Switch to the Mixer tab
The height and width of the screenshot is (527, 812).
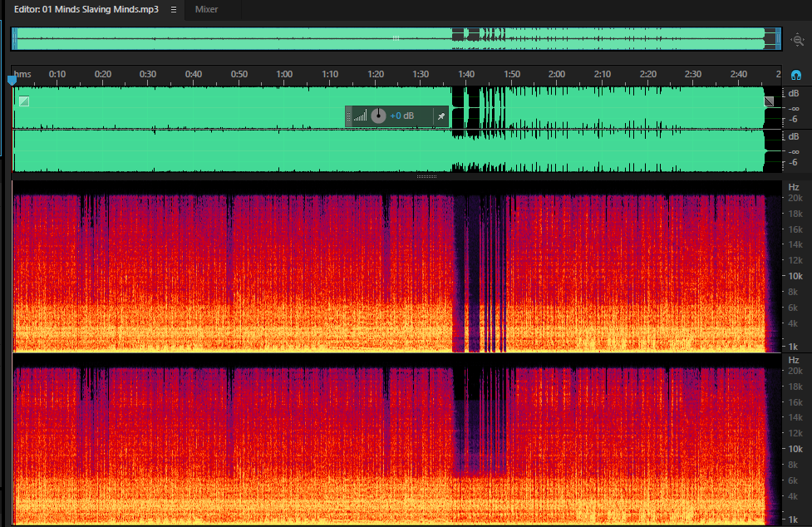pos(206,9)
